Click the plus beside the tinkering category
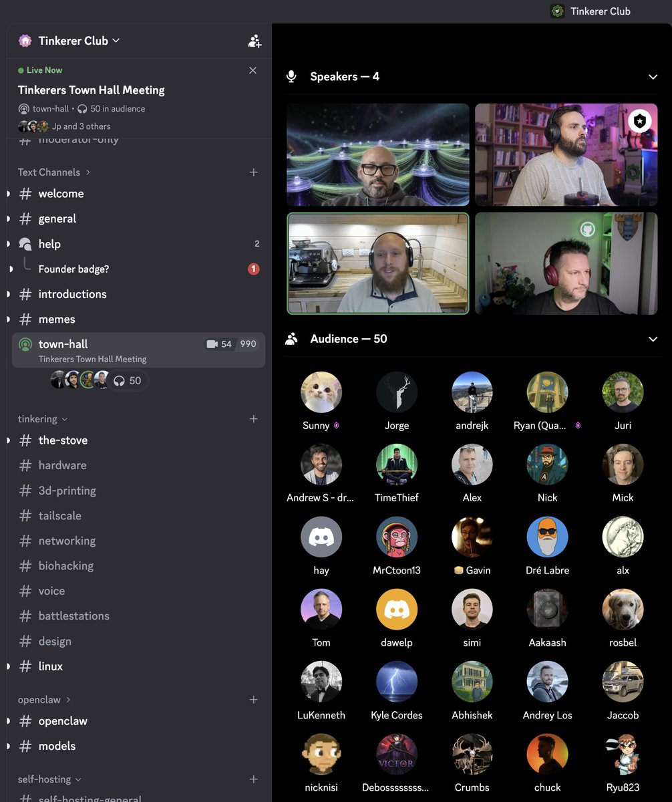Image resolution: width=672 pixels, height=802 pixels. pos(254,418)
